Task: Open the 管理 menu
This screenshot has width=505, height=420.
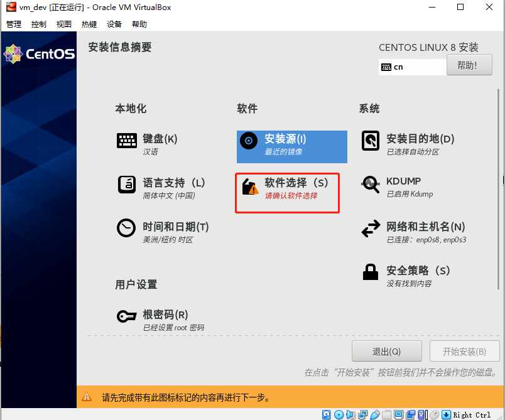Action: [x=14, y=24]
